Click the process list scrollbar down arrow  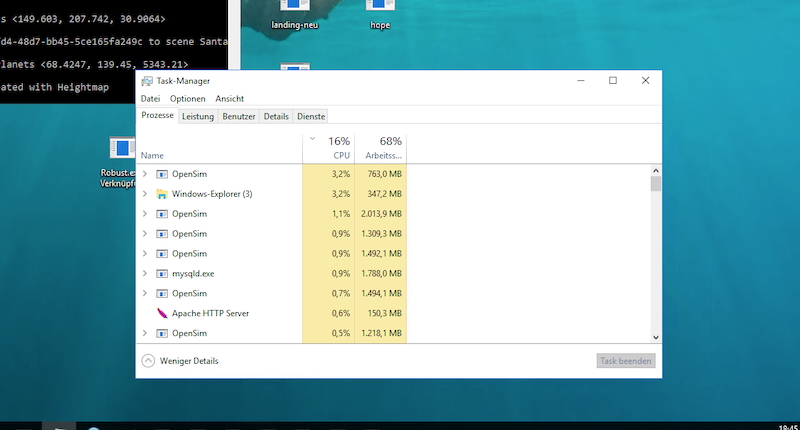656,337
